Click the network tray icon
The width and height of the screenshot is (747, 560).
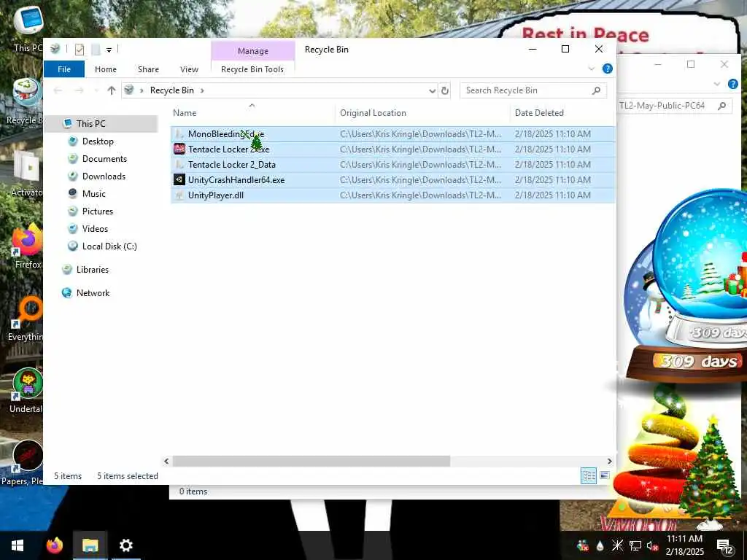coord(635,545)
